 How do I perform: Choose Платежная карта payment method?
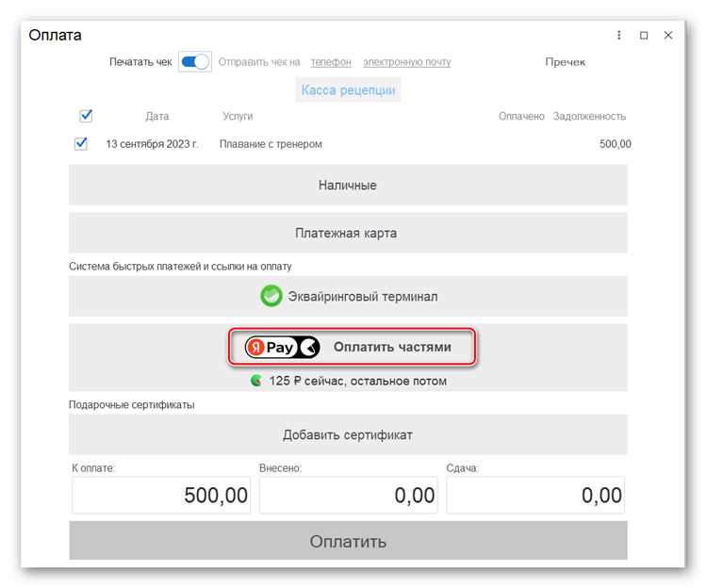348,234
